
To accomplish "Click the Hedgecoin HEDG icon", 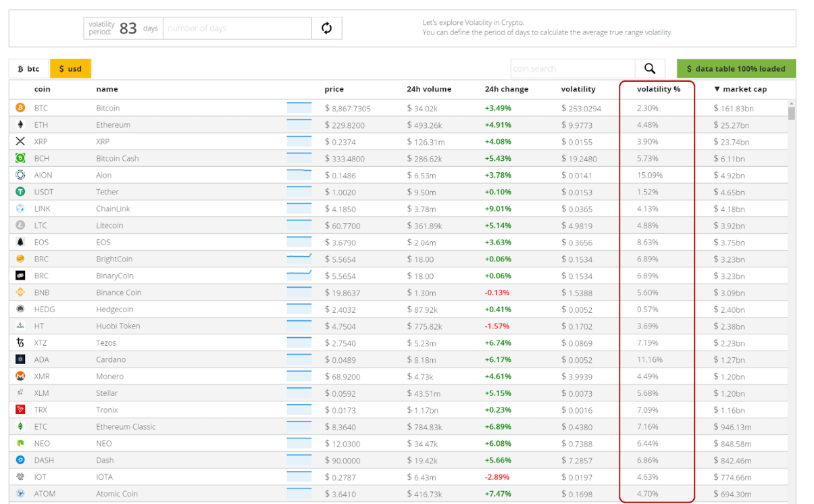I will [20, 309].
